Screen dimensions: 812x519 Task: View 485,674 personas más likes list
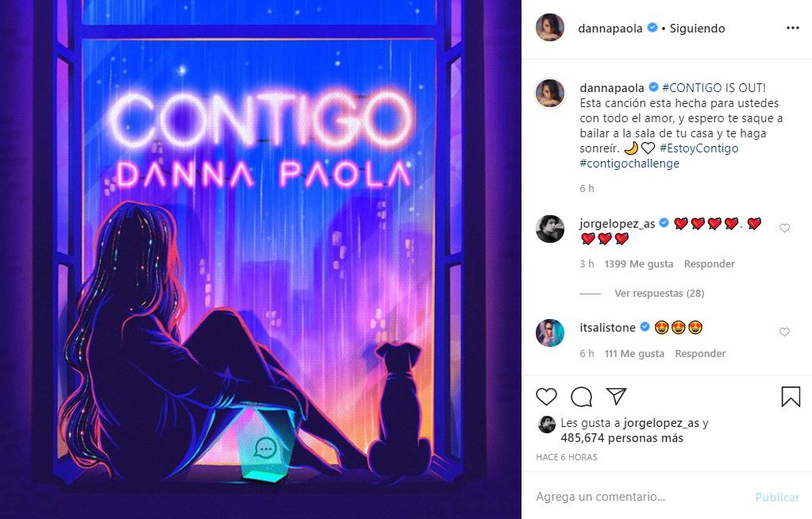coord(622,438)
